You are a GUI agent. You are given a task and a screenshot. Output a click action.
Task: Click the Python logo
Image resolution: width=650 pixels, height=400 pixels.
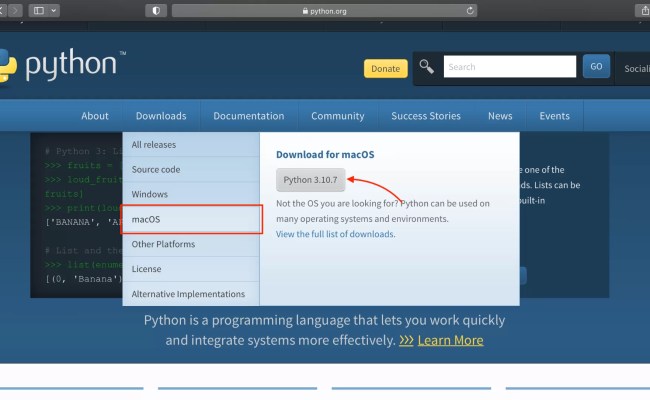[x=62, y=65]
